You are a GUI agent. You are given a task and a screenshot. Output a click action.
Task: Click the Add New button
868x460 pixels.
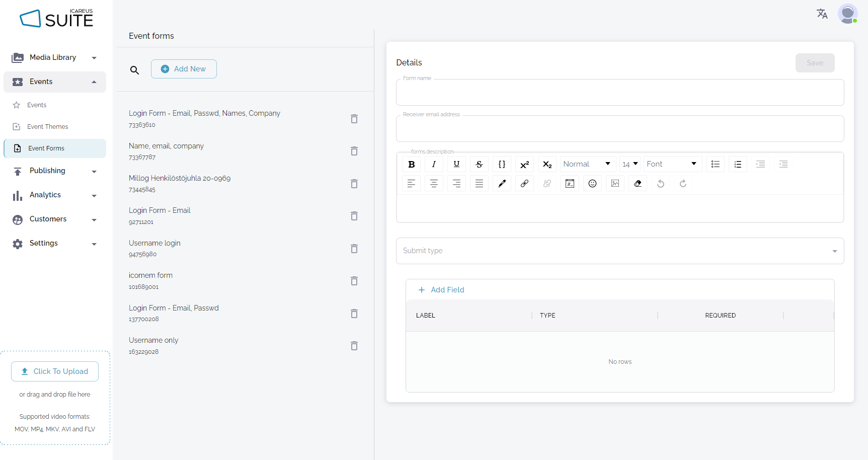[184, 69]
